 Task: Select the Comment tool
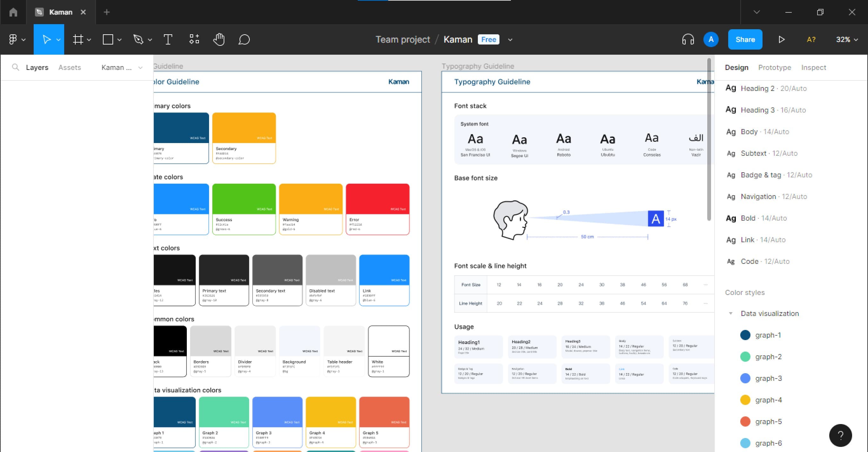244,39
